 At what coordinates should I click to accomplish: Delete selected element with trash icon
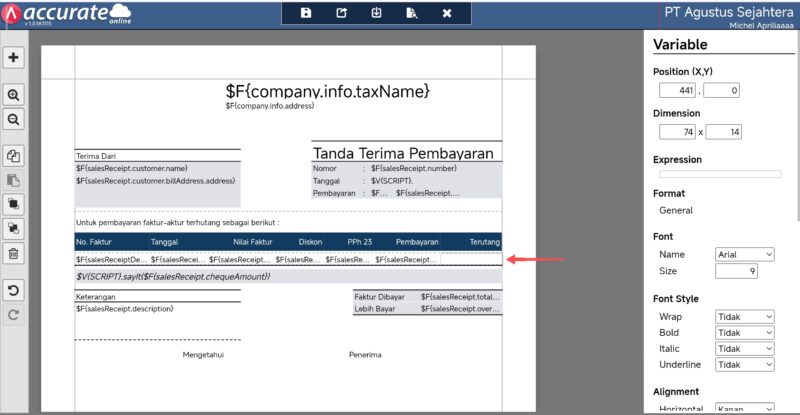14,253
